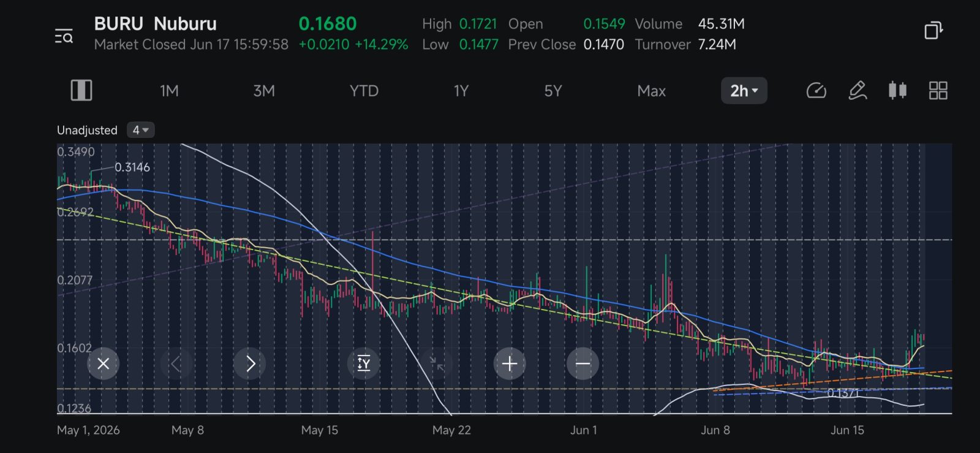This screenshot has height=453, width=980.
Task: Close the chart control overlay with X
Action: [x=104, y=364]
